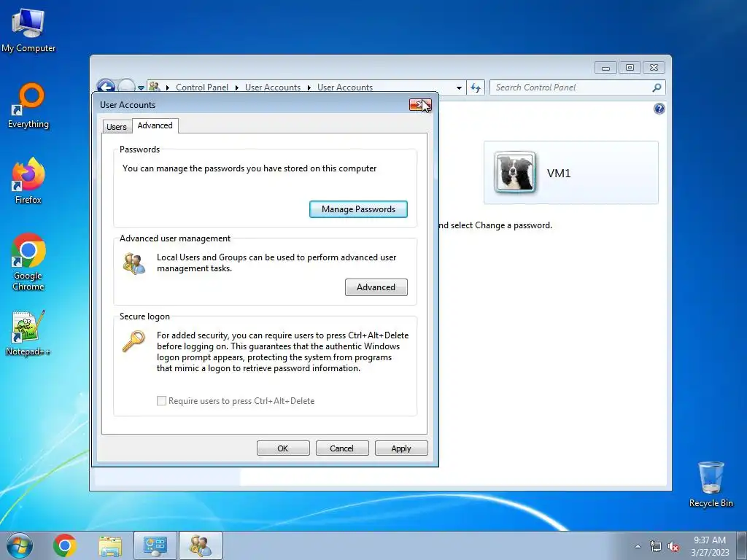747x560 pixels.
Task: Maximize the Control Panel window
Action: pos(630,68)
